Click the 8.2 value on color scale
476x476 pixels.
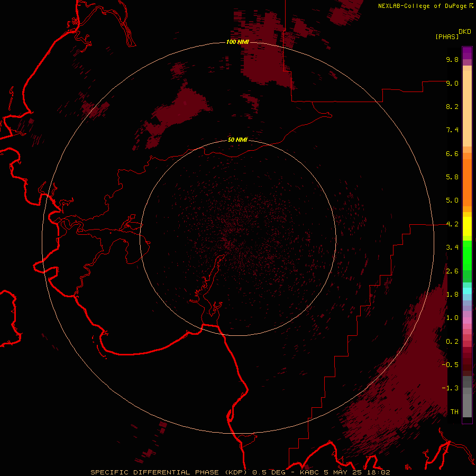click(452, 106)
